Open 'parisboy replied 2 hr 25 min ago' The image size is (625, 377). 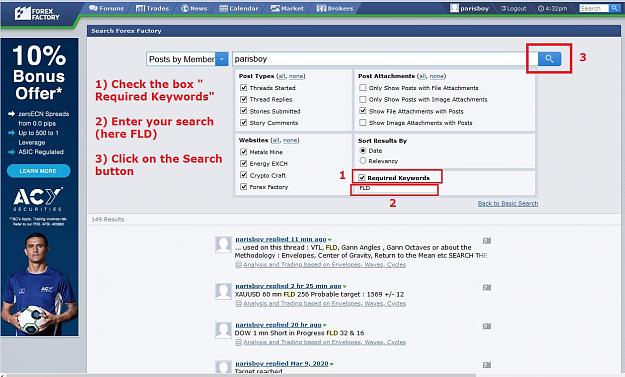[x=288, y=286]
